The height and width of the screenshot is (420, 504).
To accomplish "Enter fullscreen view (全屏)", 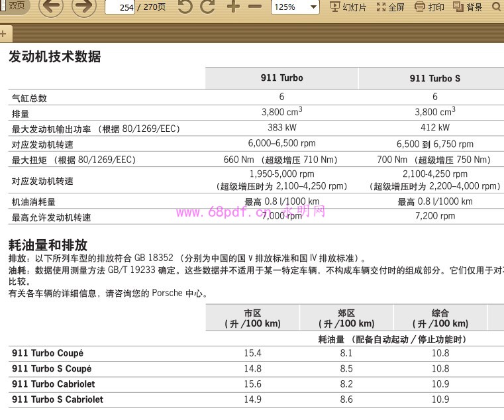I will coord(390,7).
